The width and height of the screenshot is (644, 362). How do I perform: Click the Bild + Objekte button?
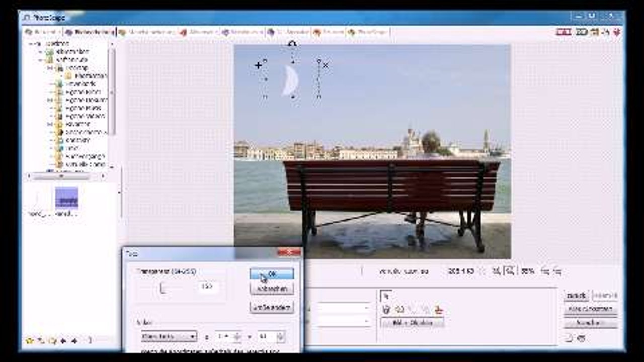(413, 323)
